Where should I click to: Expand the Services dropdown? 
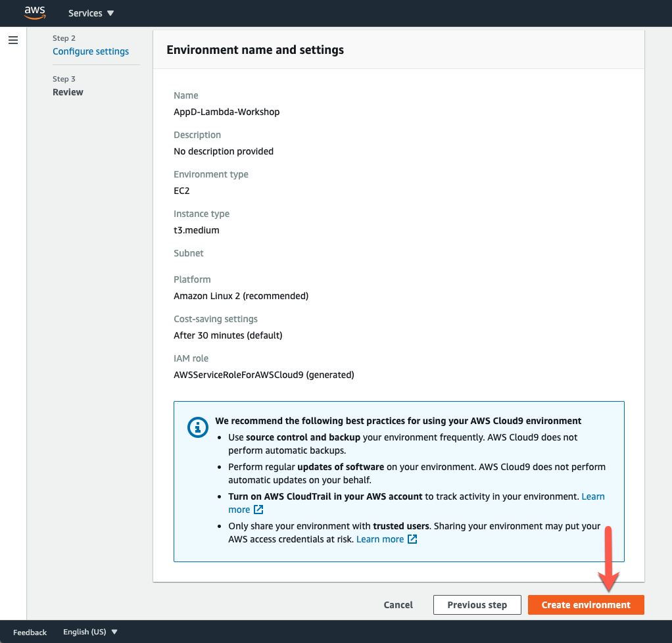[x=91, y=13]
